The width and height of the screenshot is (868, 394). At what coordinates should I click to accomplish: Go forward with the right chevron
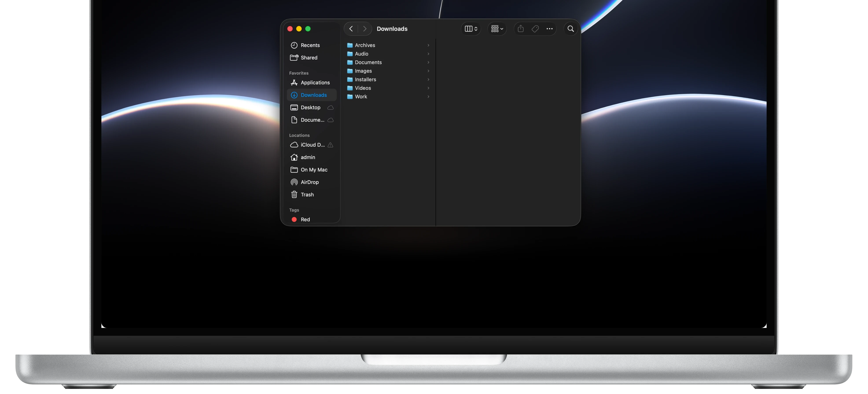[365, 29]
